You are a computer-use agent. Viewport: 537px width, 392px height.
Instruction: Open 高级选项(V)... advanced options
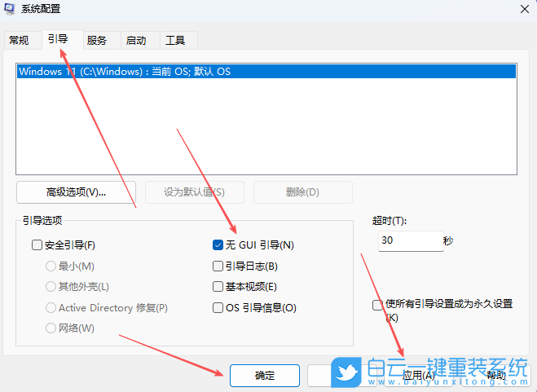[76, 192]
